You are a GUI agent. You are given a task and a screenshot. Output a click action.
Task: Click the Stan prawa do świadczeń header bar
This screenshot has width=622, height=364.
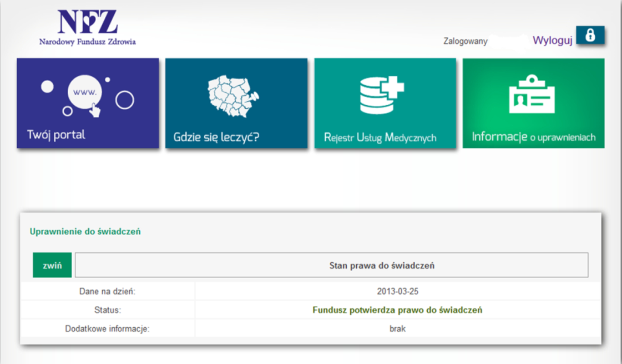click(x=332, y=265)
